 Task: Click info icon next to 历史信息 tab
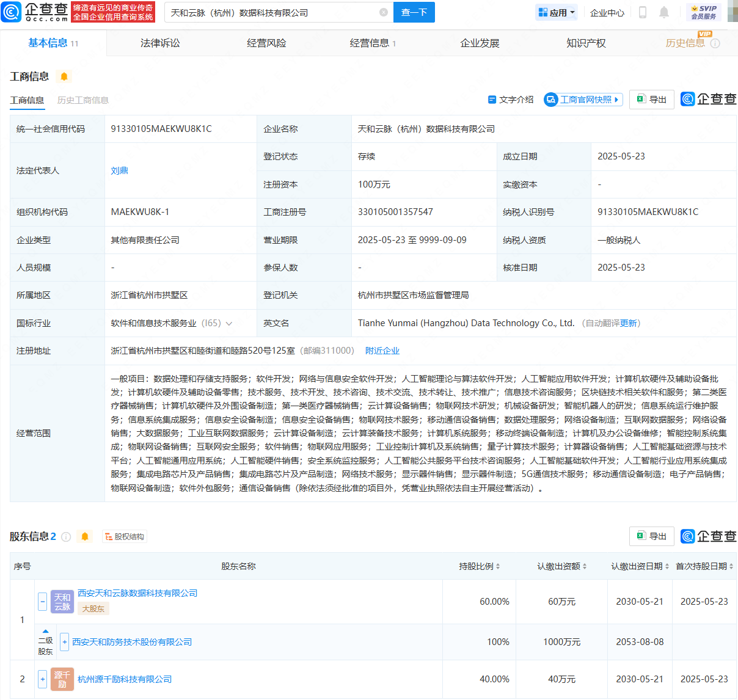point(715,43)
